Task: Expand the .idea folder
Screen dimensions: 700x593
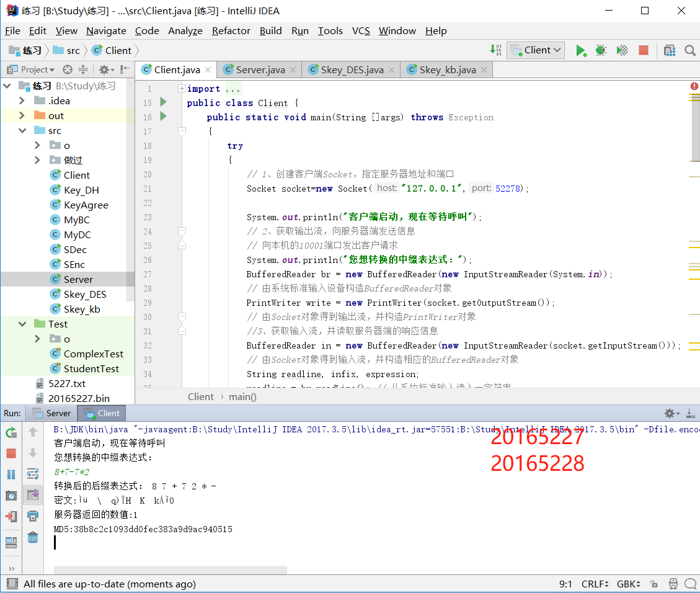Action: tap(22, 101)
